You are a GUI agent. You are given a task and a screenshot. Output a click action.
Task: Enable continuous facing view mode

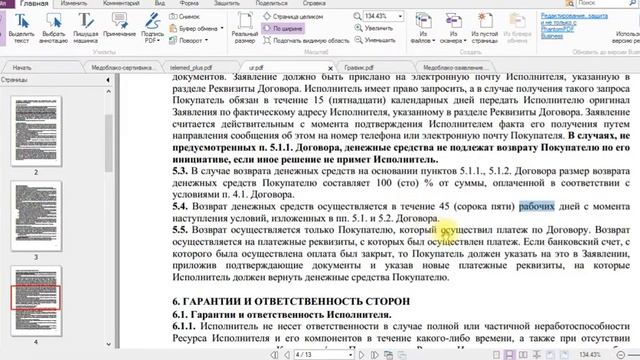pyautogui.click(x=537, y=355)
